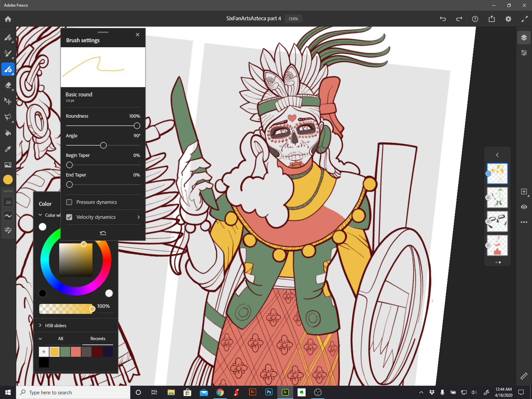Open Illustrator from the Windows taskbar
Viewport: 532px width, 399px height.
(x=253, y=392)
